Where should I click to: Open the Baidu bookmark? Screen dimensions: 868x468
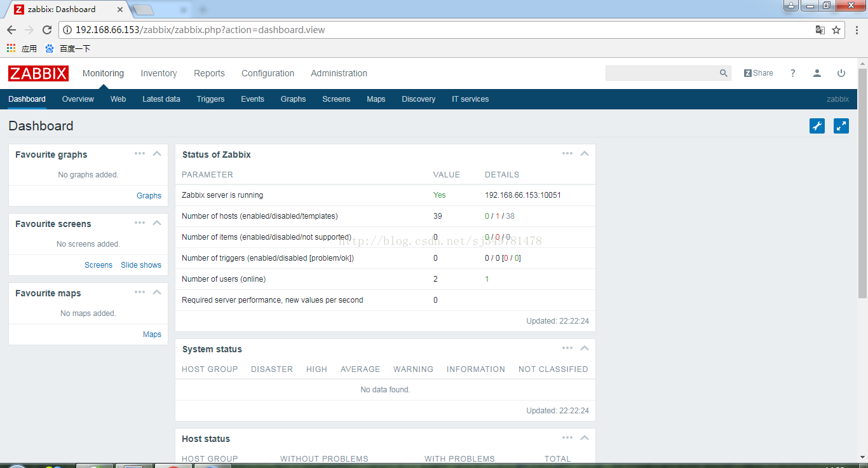point(68,48)
